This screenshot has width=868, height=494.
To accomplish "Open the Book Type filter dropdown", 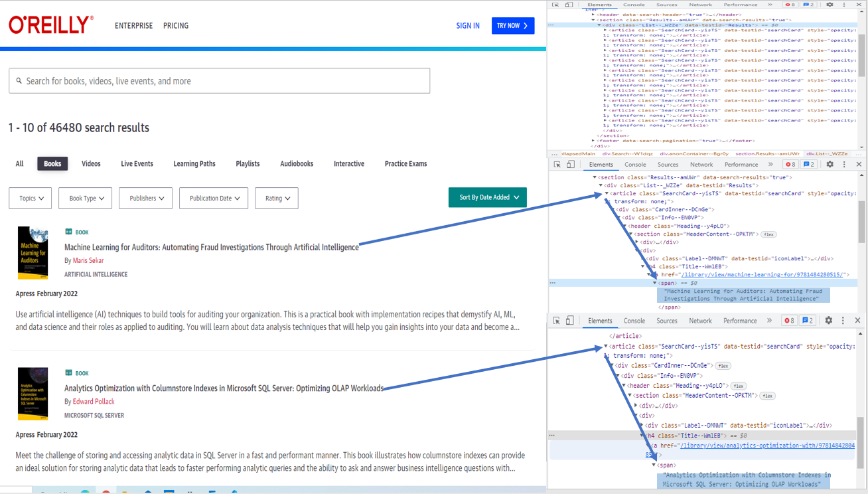I will [85, 198].
